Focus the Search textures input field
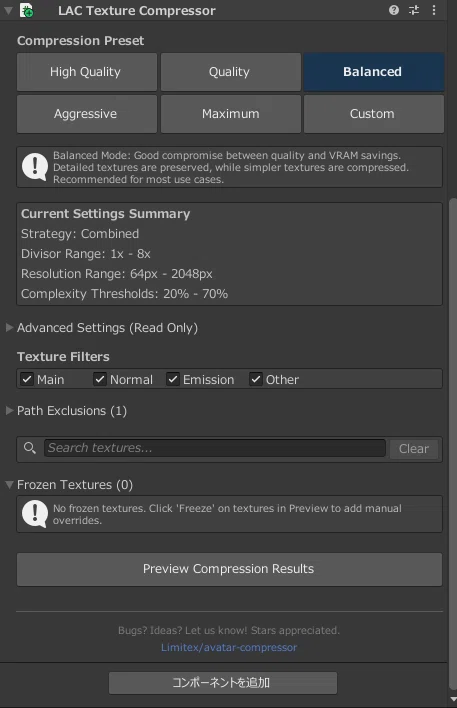The image size is (457, 708). [x=215, y=448]
